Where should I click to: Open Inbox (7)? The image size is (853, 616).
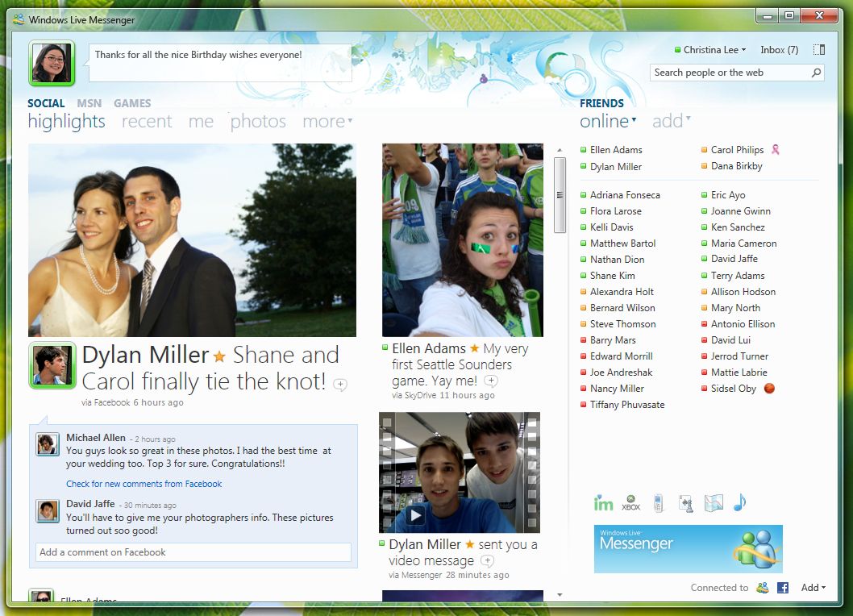[779, 50]
